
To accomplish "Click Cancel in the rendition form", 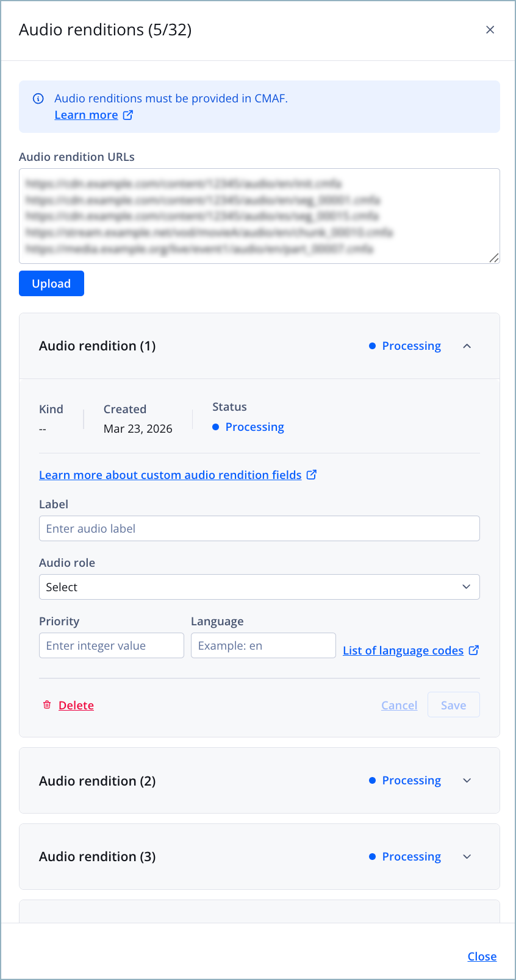I will 400,705.
